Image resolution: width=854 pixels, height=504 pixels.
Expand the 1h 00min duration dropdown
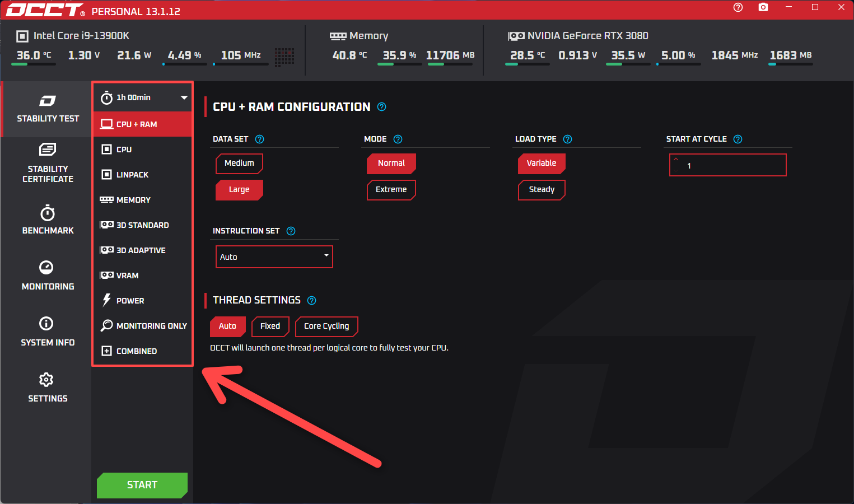tap(143, 97)
